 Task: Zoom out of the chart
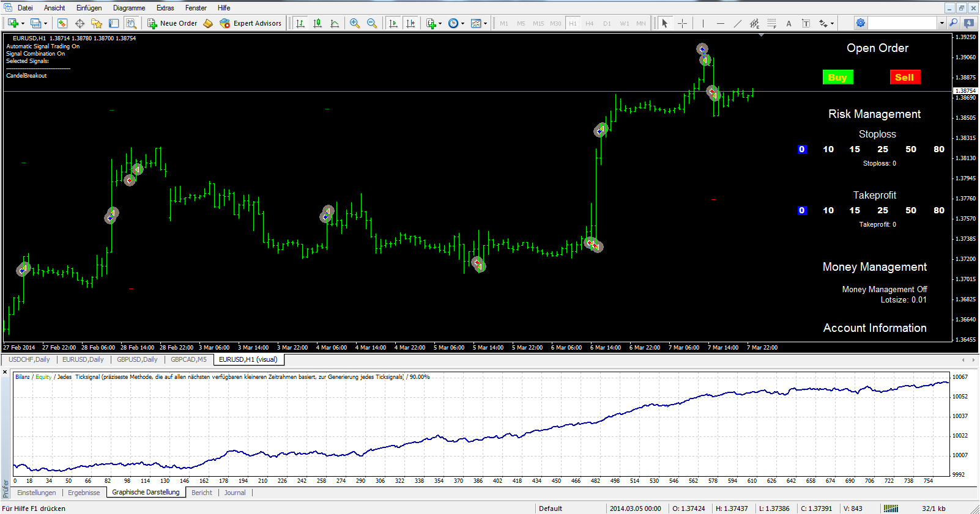pos(372,23)
